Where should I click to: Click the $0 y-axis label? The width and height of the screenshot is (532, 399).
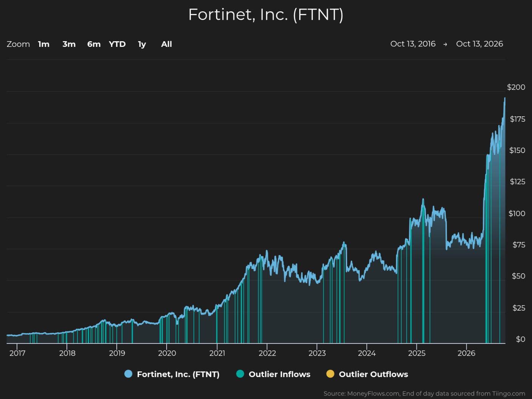tap(521, 339)
